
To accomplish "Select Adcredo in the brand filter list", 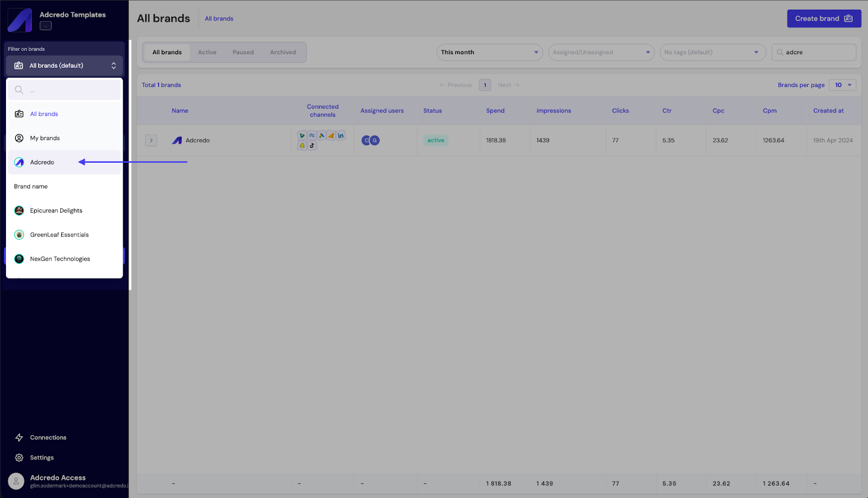I will [x=42, y=162].
